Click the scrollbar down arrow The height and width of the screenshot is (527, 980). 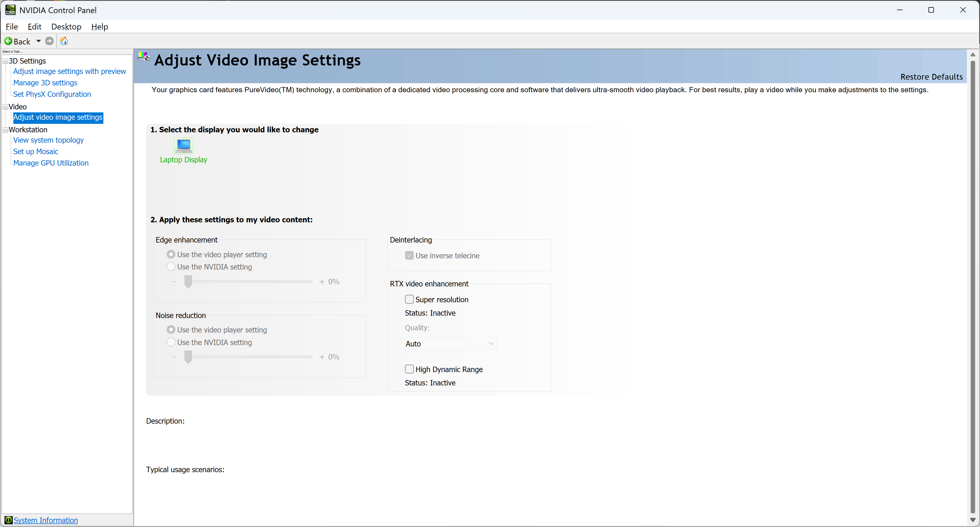click(x=973, y=519)
